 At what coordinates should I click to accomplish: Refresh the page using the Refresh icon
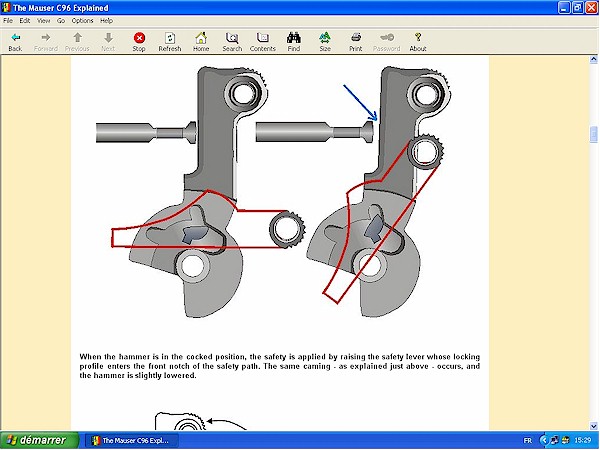tap(170, 38)
